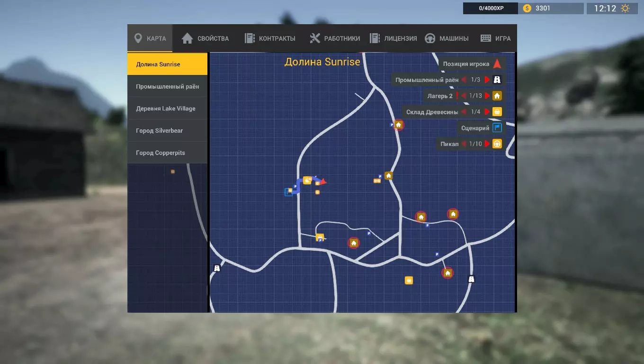Click the Сценарий legend label

(x=475, y=128)
